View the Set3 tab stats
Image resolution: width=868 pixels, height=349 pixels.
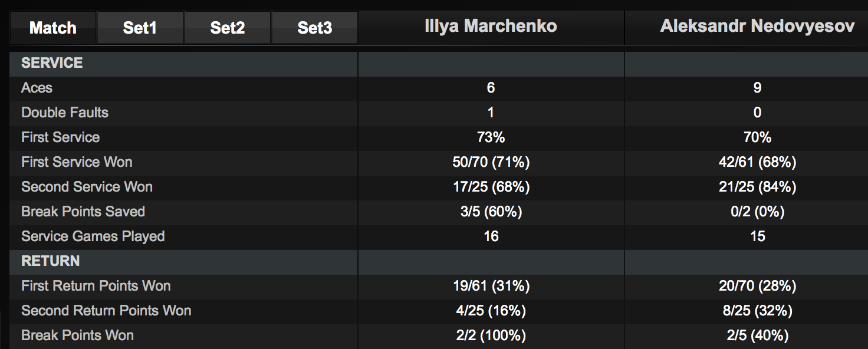coord(314,28)
